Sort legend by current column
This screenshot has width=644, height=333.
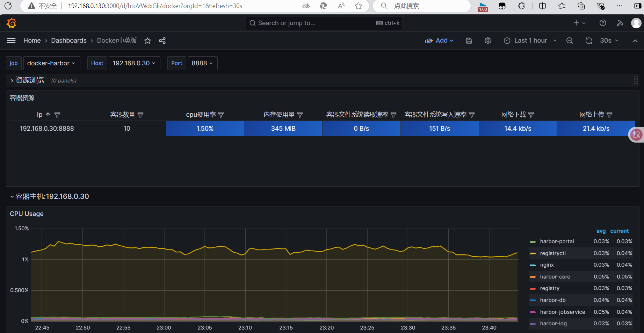tap(619, 231)
